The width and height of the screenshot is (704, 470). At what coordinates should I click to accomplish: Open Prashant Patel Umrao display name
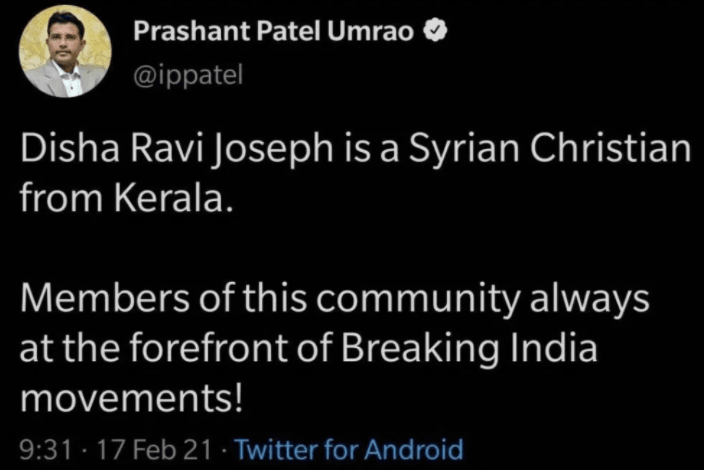coord(273,32)
